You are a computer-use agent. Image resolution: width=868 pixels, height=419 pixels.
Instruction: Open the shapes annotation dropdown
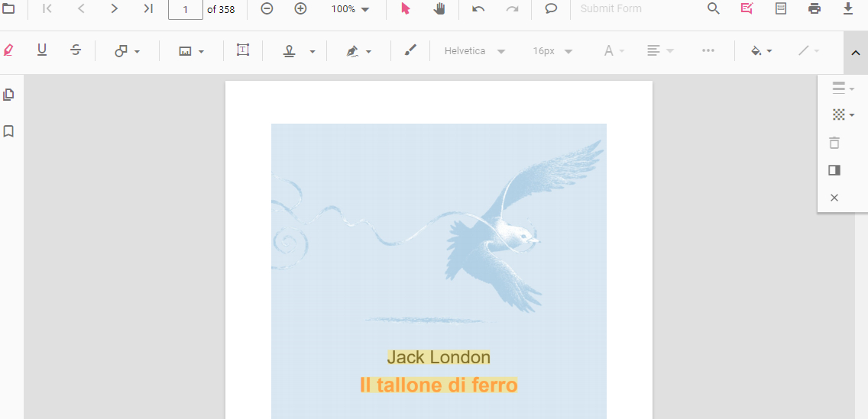(128, 51)
